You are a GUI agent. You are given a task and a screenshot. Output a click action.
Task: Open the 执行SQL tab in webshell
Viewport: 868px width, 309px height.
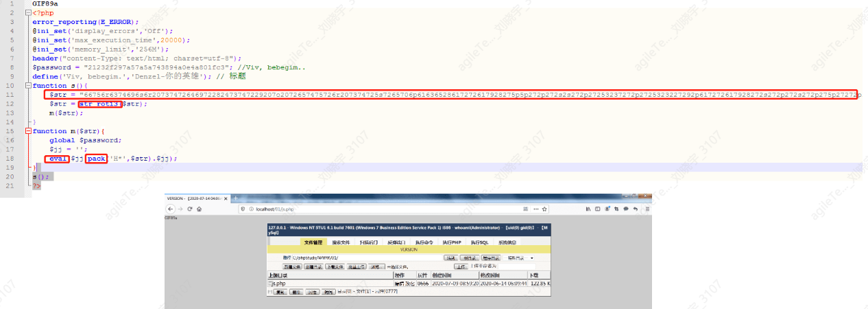point(479,242)
